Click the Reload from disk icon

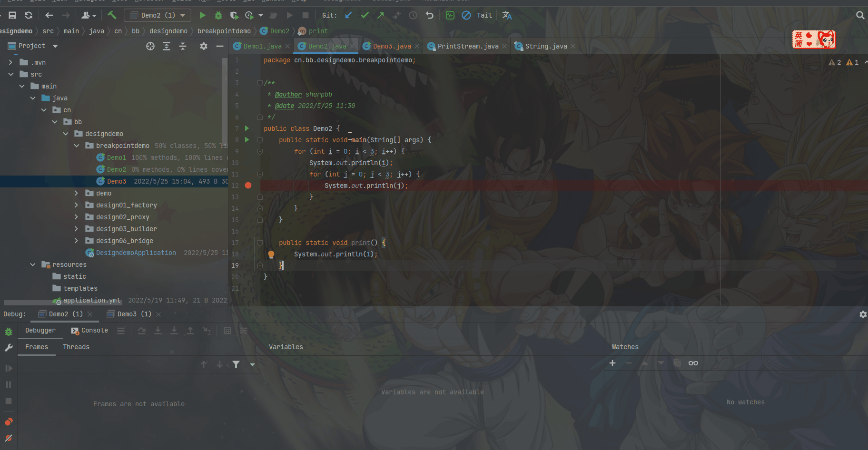[29, 15]
